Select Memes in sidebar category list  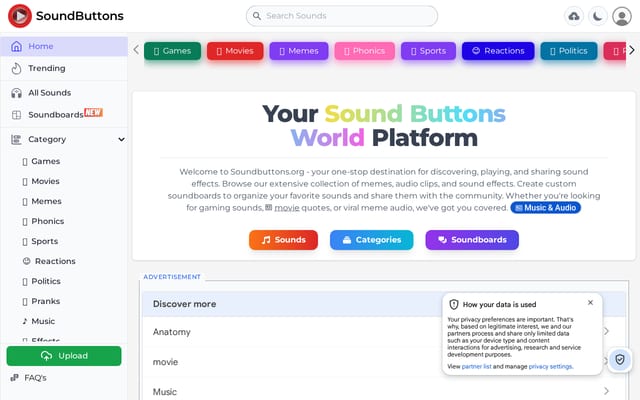(x=47, y=201)
